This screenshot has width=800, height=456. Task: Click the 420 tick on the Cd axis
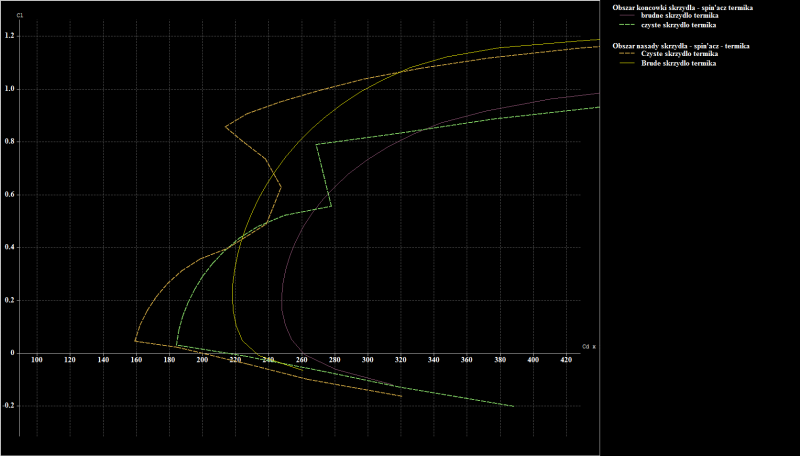[x=565, y=360]
